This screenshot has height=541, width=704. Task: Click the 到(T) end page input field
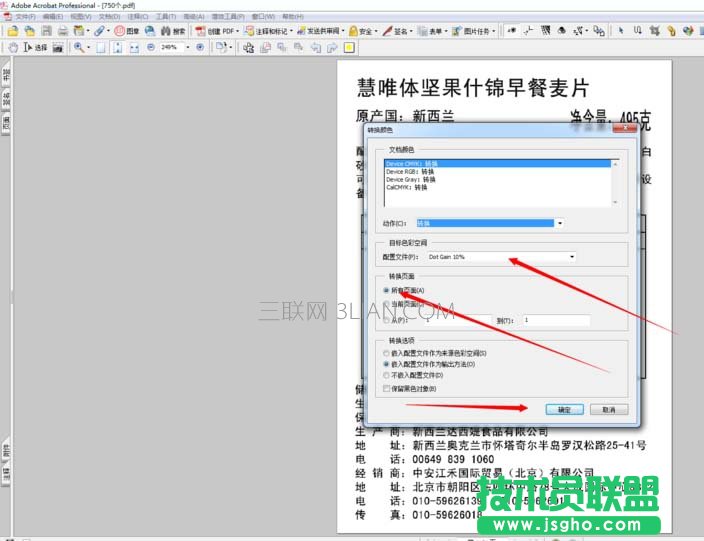(556, 320)
